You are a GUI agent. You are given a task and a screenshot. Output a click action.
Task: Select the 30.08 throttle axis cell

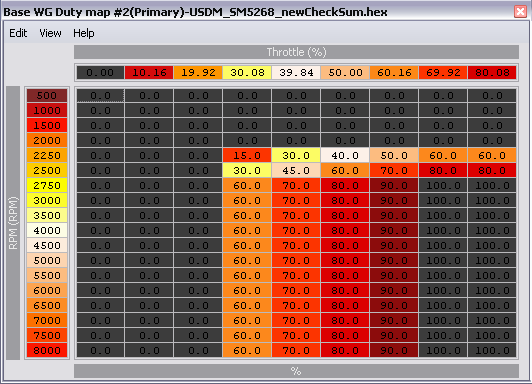point(247,73)
